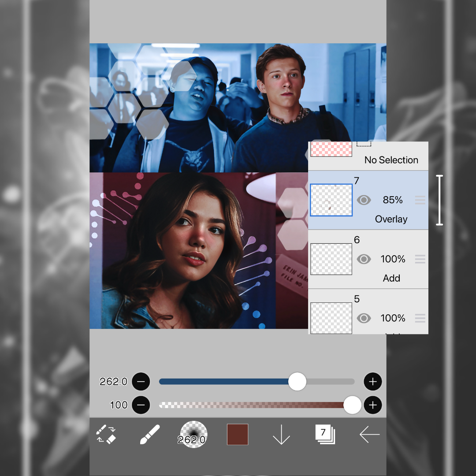The width and height of the screenshot is (476, 476).
Task: Tap layer 7 reorder handle
Action: pos(420,200)
